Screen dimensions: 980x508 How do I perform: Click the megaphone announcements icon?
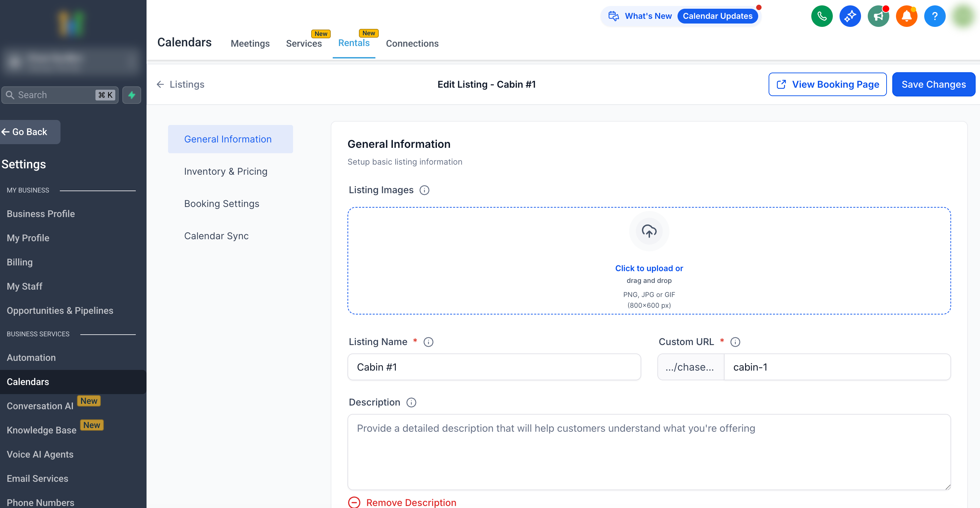click(878, 16)
